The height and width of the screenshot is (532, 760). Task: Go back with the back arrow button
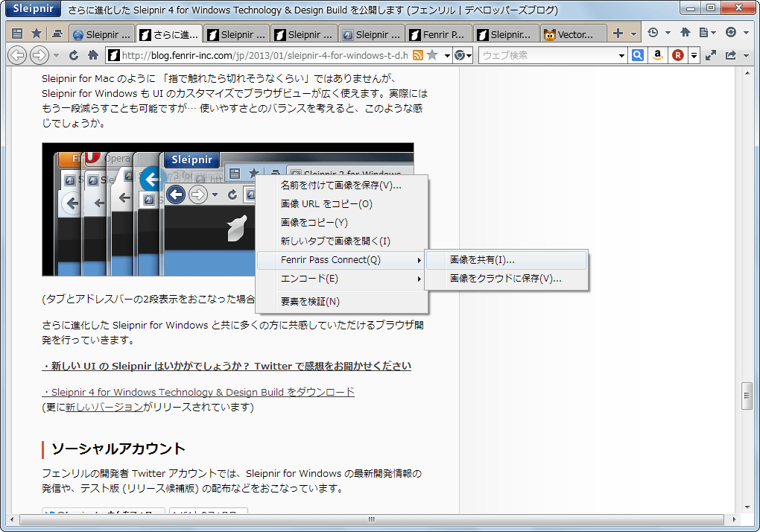click(x=18, y=55)
